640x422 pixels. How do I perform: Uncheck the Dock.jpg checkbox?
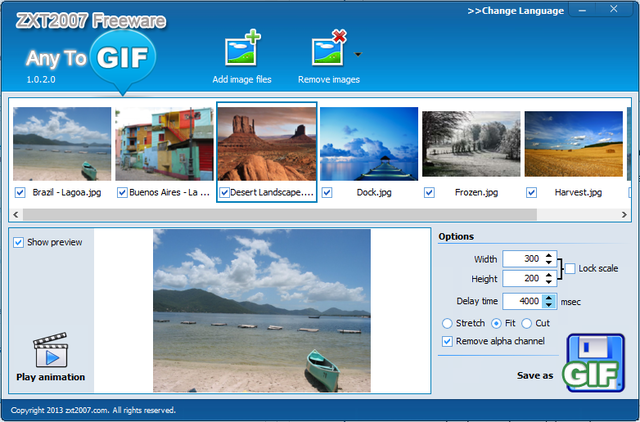(x=327, y=192)
